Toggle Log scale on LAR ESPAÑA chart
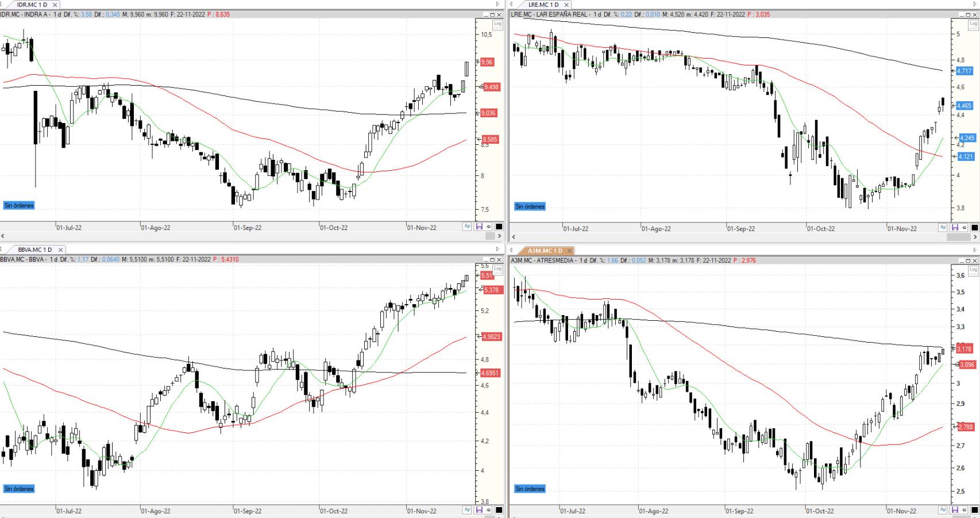The width and height of the screenshot is (980, 518). click(x=973, y=24)
